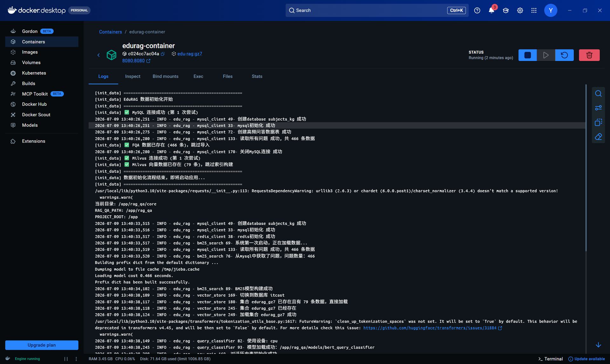
Task: Open the Extensions section
Action: pos(42,141)
